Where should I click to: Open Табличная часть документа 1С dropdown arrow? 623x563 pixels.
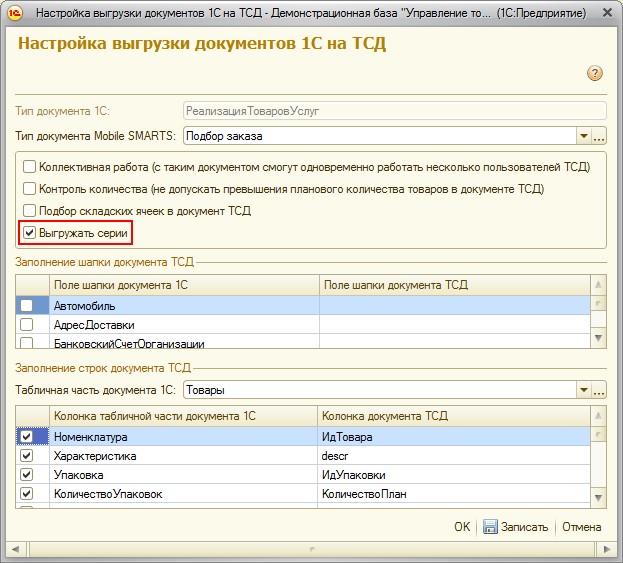(x=584, y=390)
